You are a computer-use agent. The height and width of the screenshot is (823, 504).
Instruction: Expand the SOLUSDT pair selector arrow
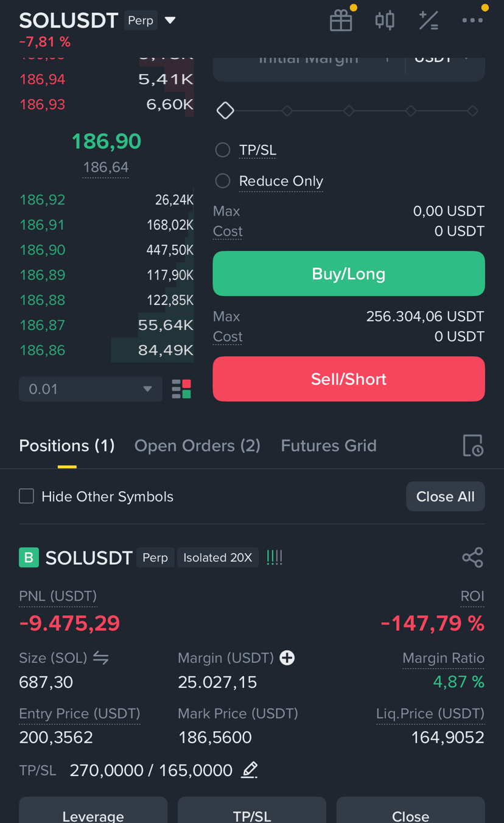coord(170,21)
